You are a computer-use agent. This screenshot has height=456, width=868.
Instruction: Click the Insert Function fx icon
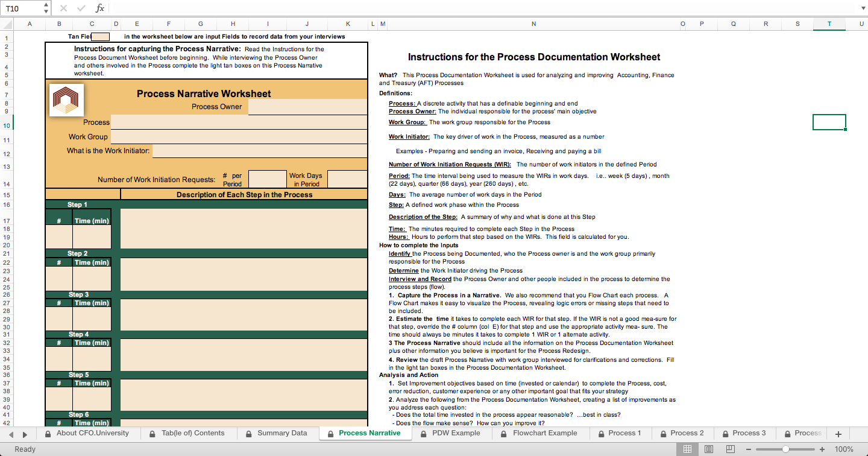(x=100, y=8)
